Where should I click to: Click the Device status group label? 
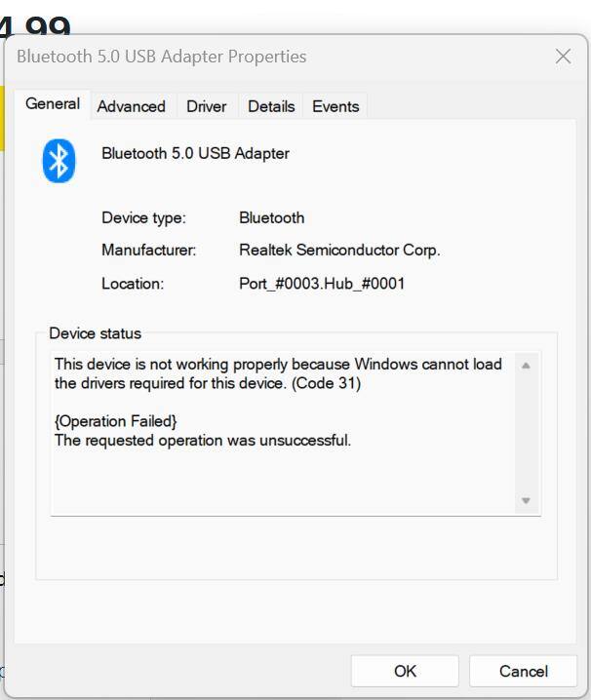[95, 333]
